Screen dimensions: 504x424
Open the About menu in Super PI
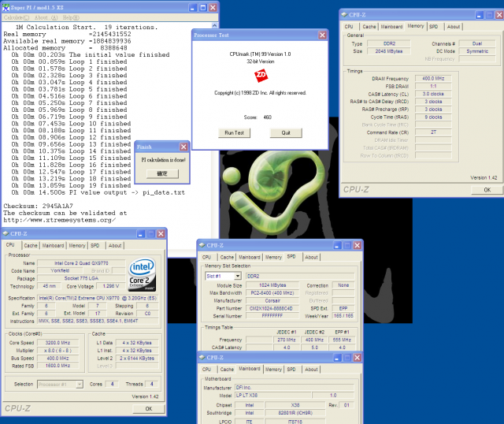click(x=46, y=17)
